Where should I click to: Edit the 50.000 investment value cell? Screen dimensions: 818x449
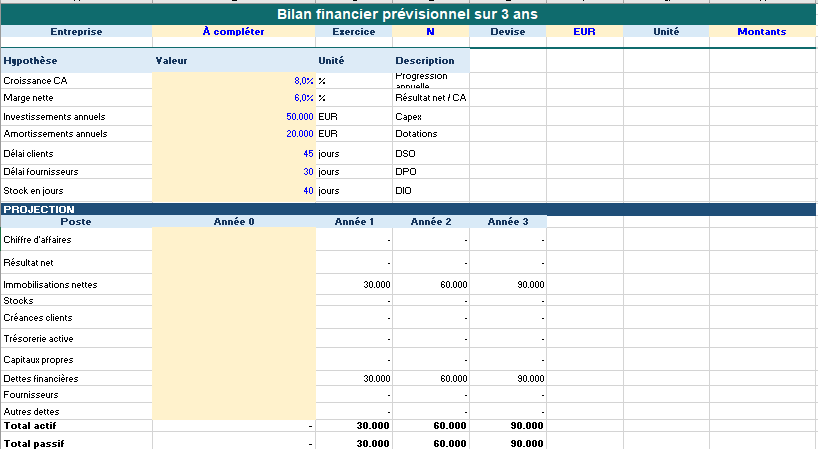click(234, 116)
